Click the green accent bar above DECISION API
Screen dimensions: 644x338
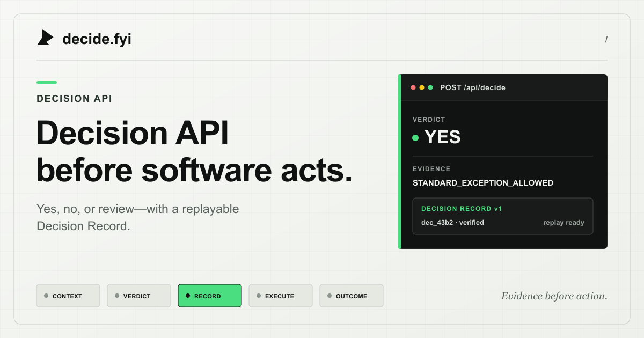47,82
